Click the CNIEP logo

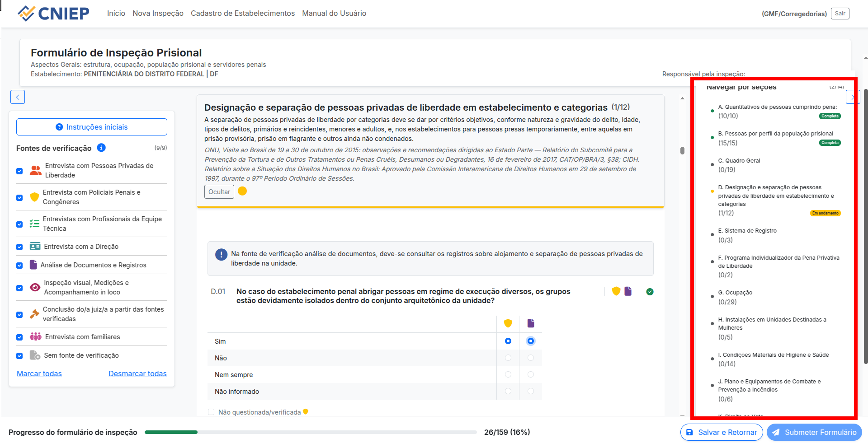point(53,13)
